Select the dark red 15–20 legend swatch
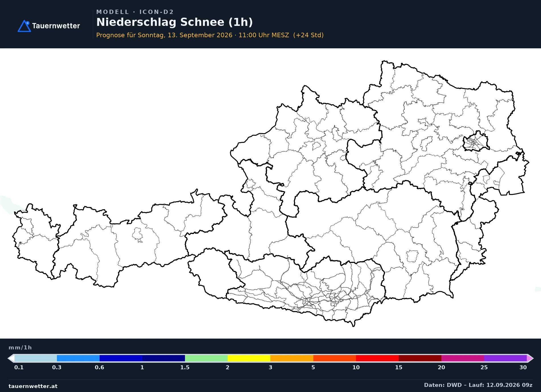 420,358
